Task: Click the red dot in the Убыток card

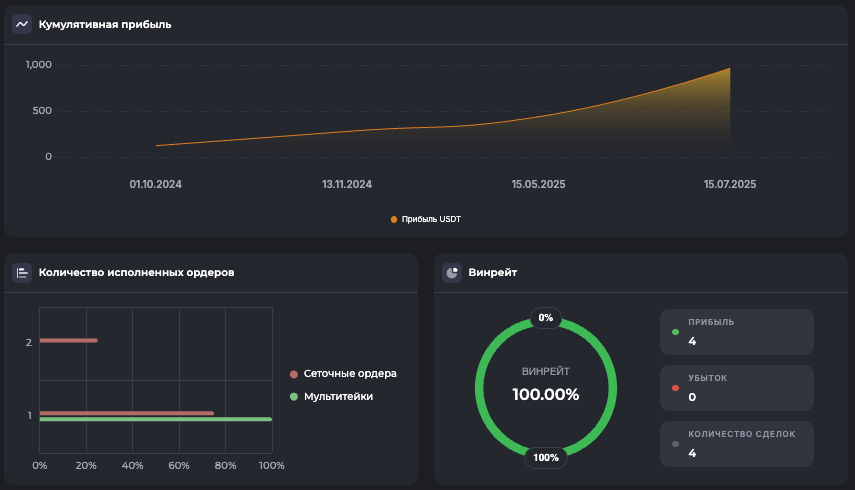Action: [676, 387]
